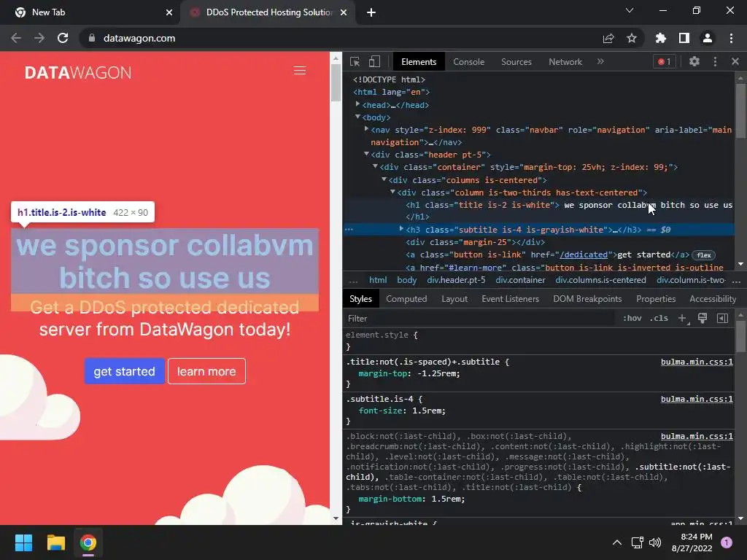Collapse the div container node
The image size is (747, 560).
(376, 166)
